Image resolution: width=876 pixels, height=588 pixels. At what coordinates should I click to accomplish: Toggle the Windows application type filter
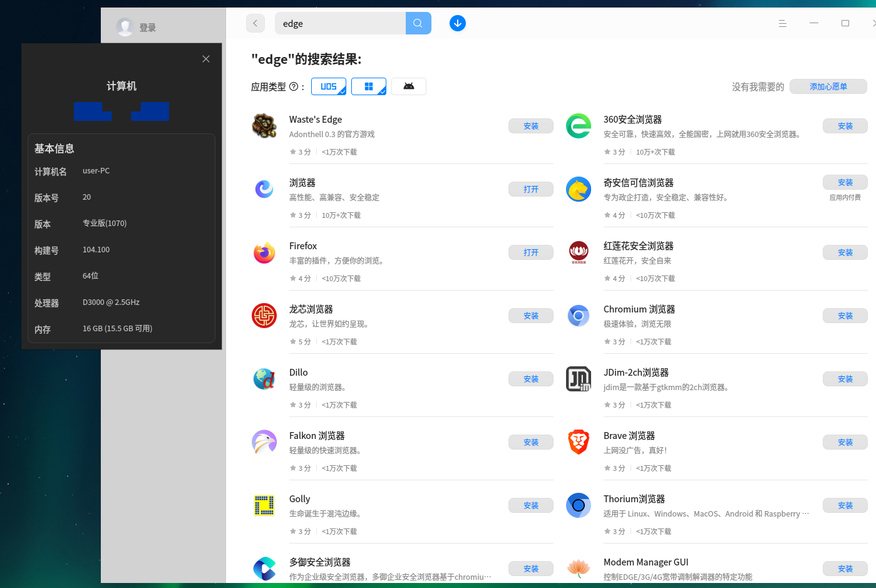point(369,86)
